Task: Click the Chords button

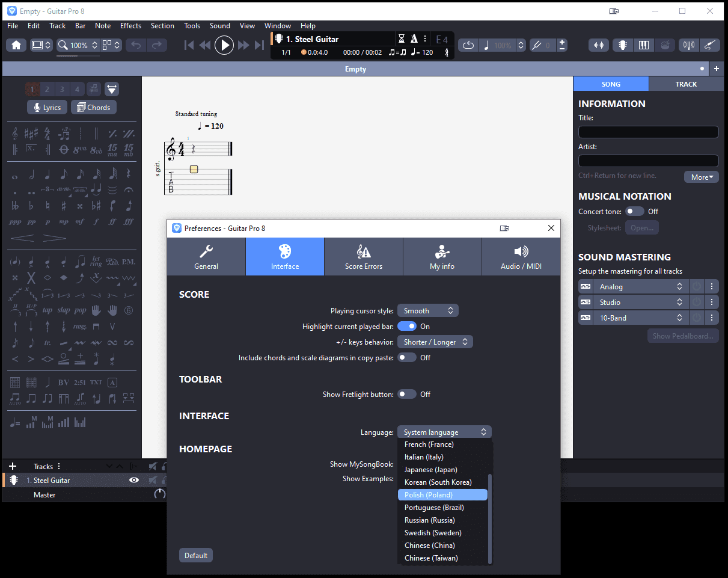Action: (93, 108)
